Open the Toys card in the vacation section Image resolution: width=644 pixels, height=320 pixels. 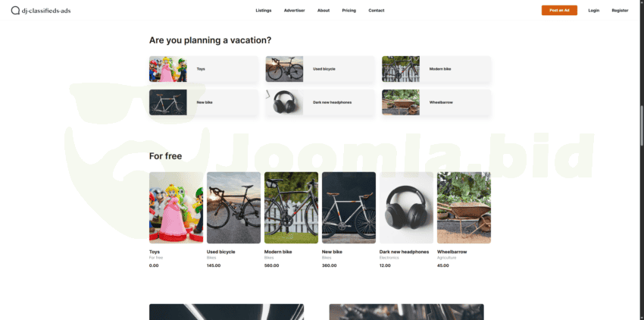pos(204,69)
